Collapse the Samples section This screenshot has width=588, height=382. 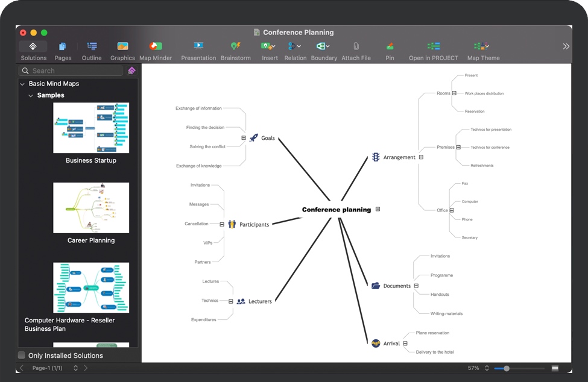coord(31,95)
